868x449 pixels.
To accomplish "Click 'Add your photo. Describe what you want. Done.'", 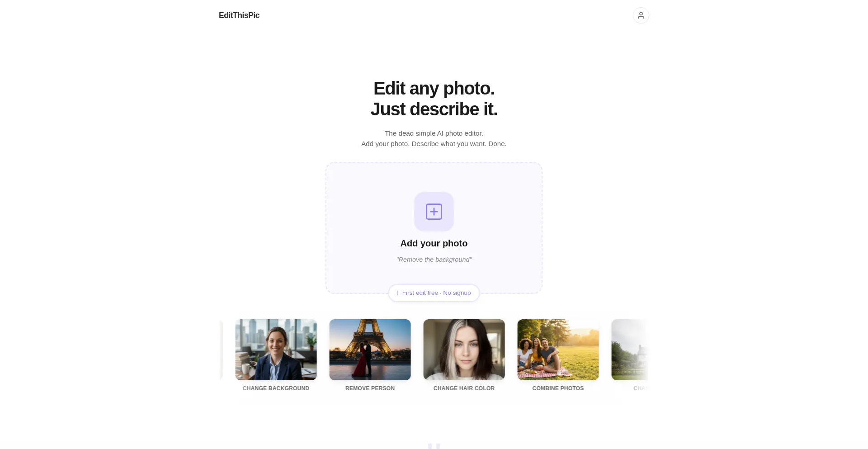I will click(434, 144).
